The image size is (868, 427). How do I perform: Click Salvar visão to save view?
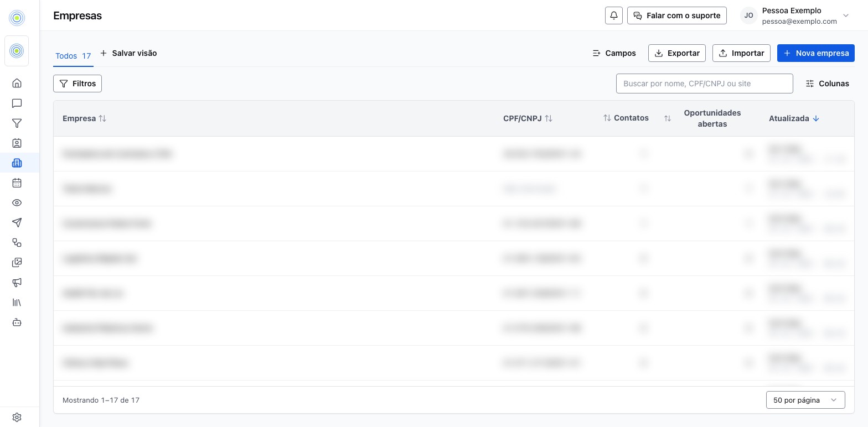128,53
